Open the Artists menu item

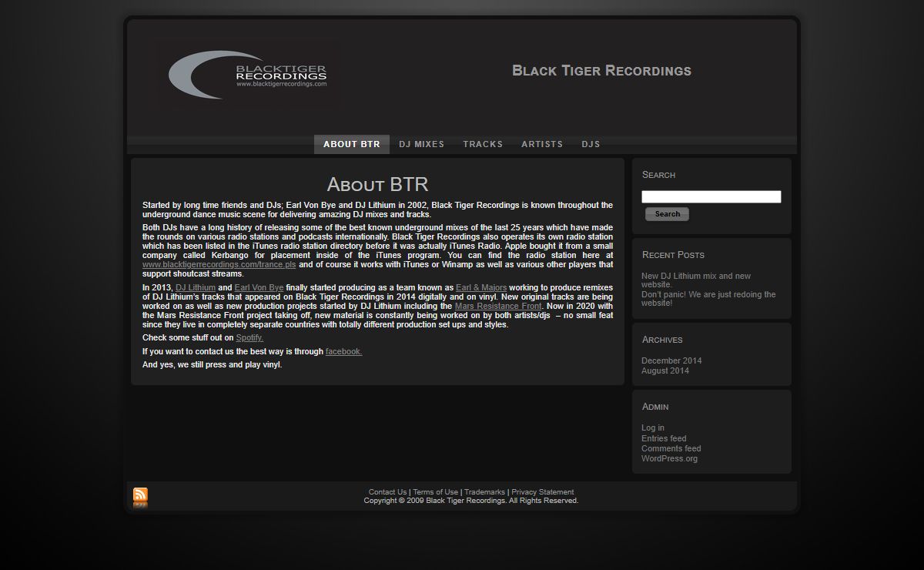tap(542, 144)
